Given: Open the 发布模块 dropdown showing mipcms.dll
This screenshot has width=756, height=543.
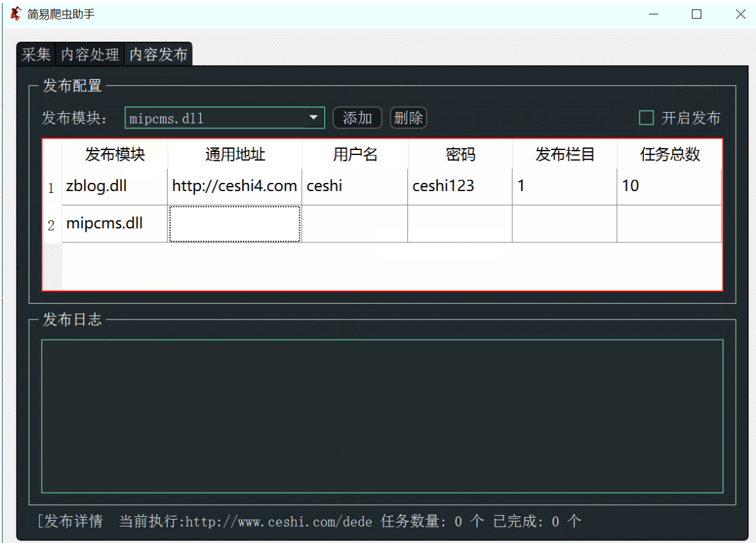Looking at the screenshot, I should click(x=225, y=118).
